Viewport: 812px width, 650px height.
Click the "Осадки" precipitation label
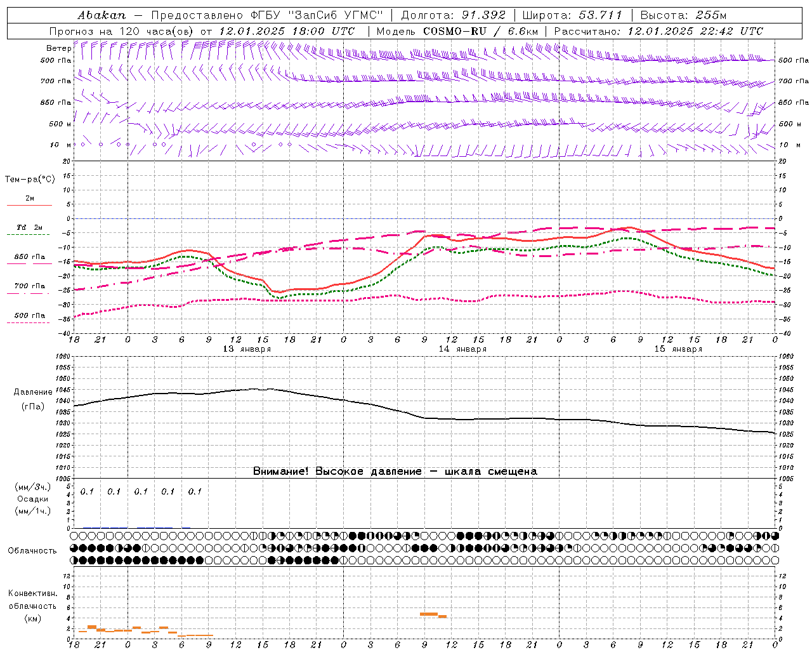pyautogui.click(x=32, y=499)
